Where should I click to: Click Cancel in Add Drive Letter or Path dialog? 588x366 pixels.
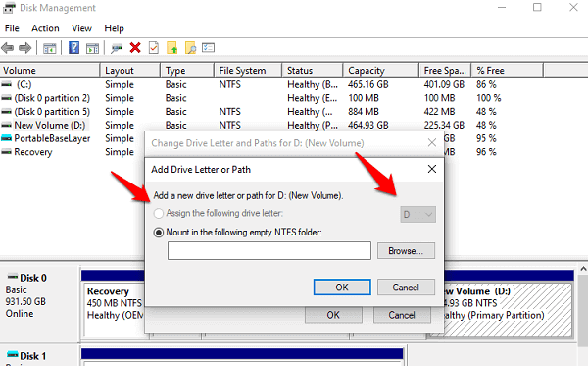[x=406, y=288]
